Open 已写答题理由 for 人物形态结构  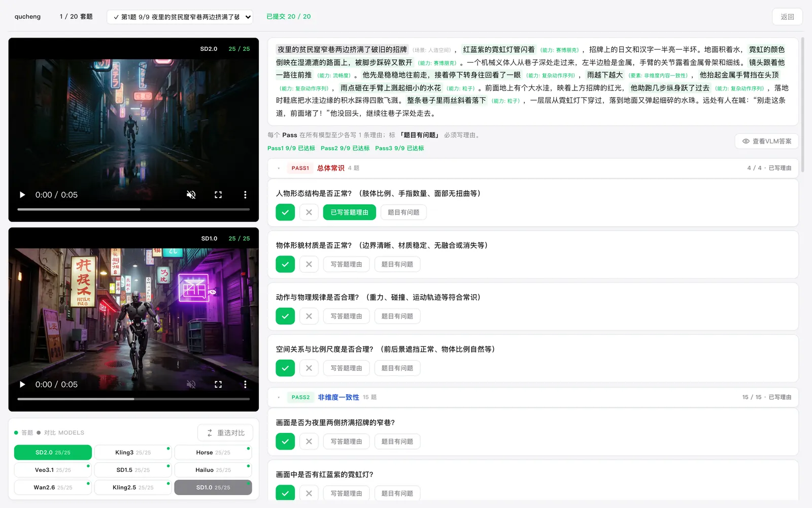tap(350, 212)
